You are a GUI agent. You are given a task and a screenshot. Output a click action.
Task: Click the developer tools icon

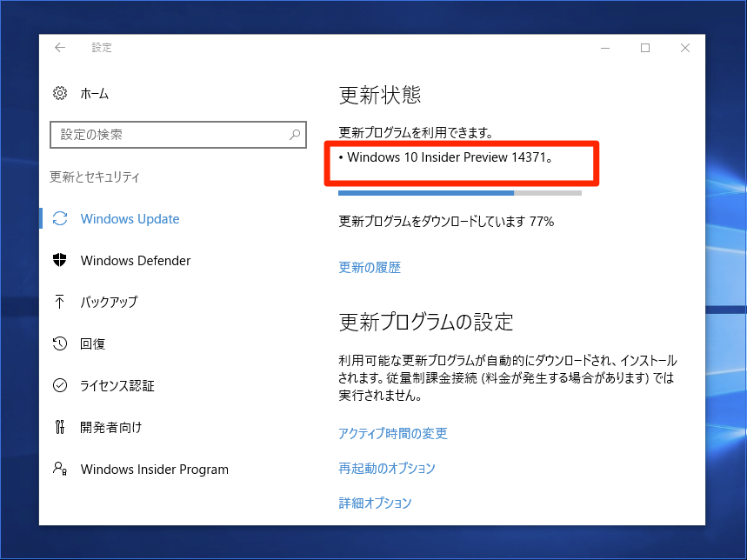(x=59, y=427)
